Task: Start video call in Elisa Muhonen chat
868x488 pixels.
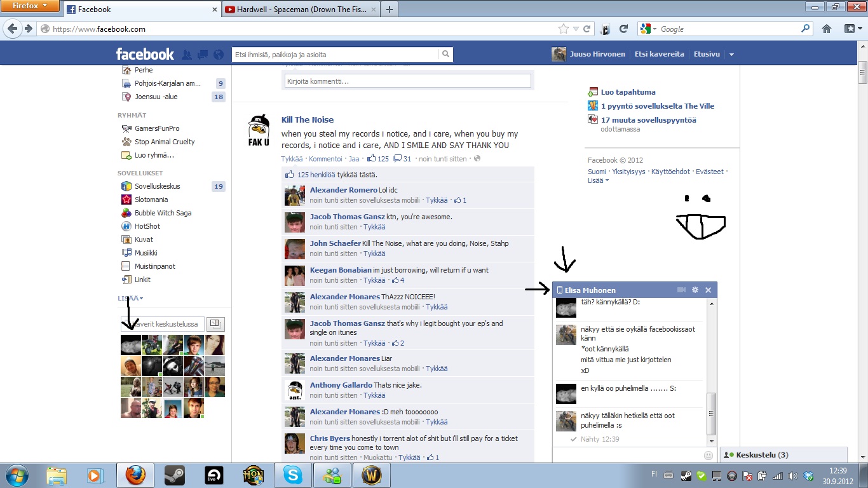Action: point(682,290)
